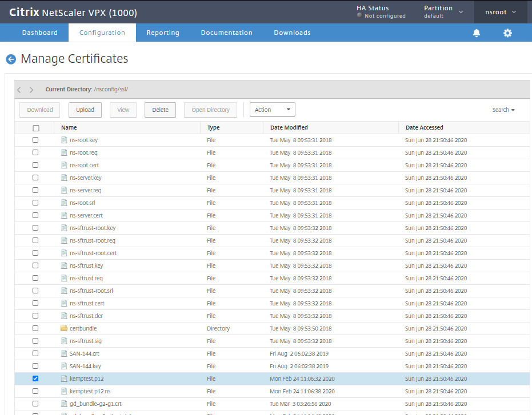The width and height of the screenshot is (532, 415).
Task: Expand the Action dropdown
Action: [x=272, y=110]
